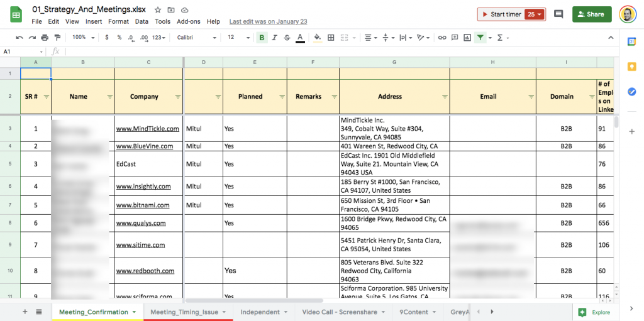
Task: Show all sheets list
Action: 38,312
